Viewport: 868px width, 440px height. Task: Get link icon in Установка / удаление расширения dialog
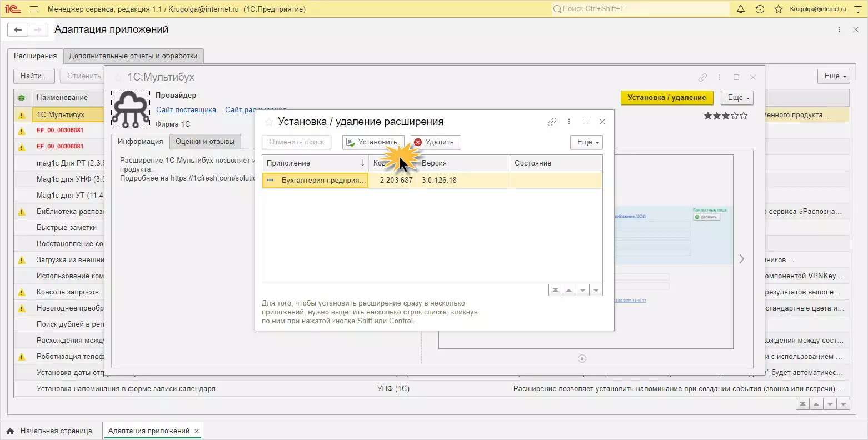(552, 122)
